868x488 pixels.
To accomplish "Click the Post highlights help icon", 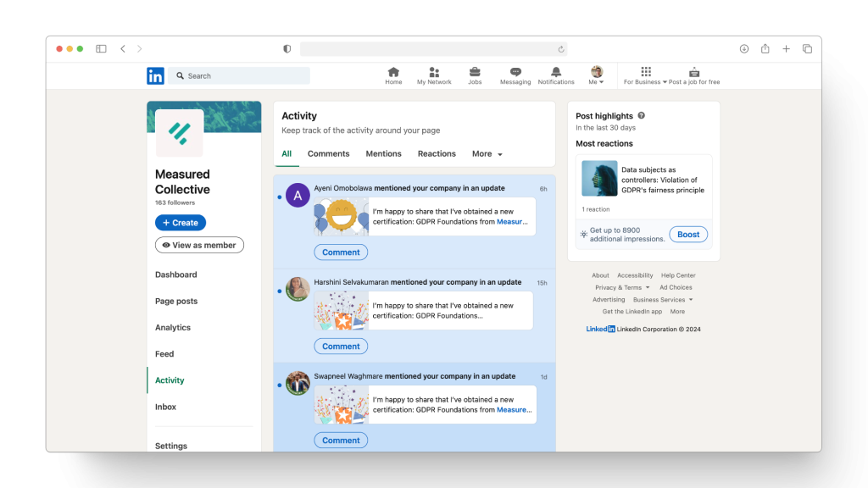I will 642,115.
